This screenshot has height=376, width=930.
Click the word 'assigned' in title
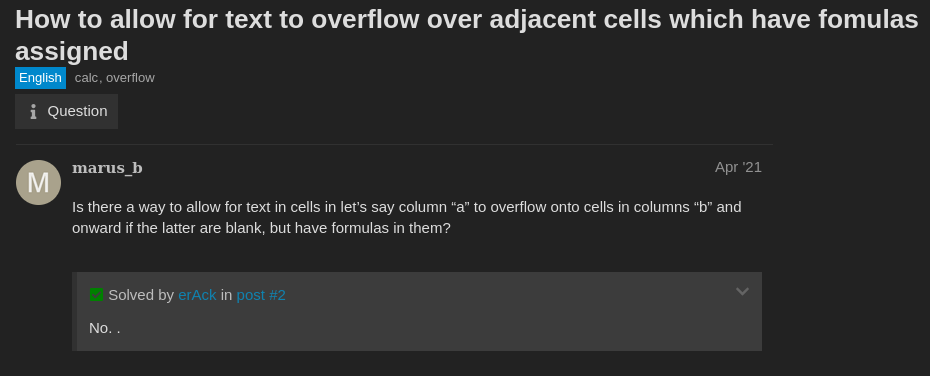[72, 51]
